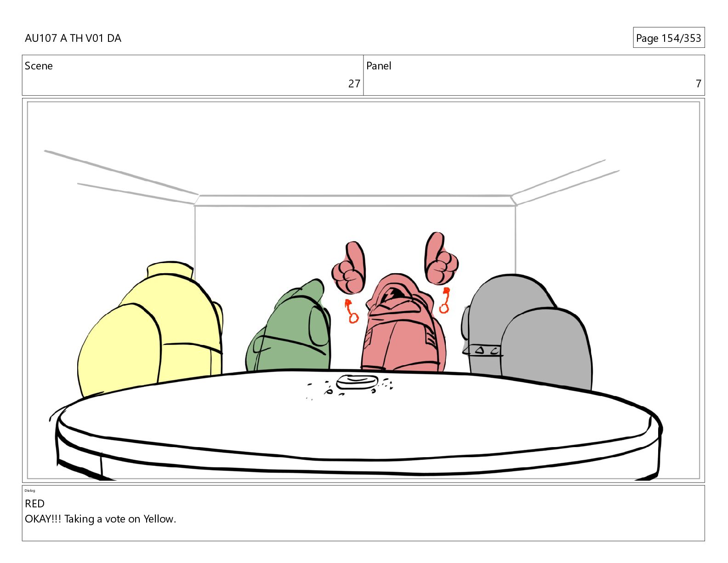Click the yellow crewmate in the storyboard
This screenshot has width=728, height=563.
[149, 329]
